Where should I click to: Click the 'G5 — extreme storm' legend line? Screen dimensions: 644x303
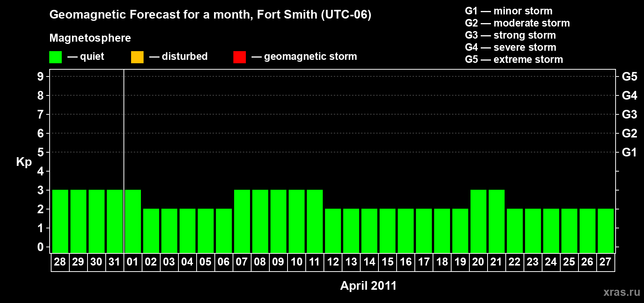[514, 59]
